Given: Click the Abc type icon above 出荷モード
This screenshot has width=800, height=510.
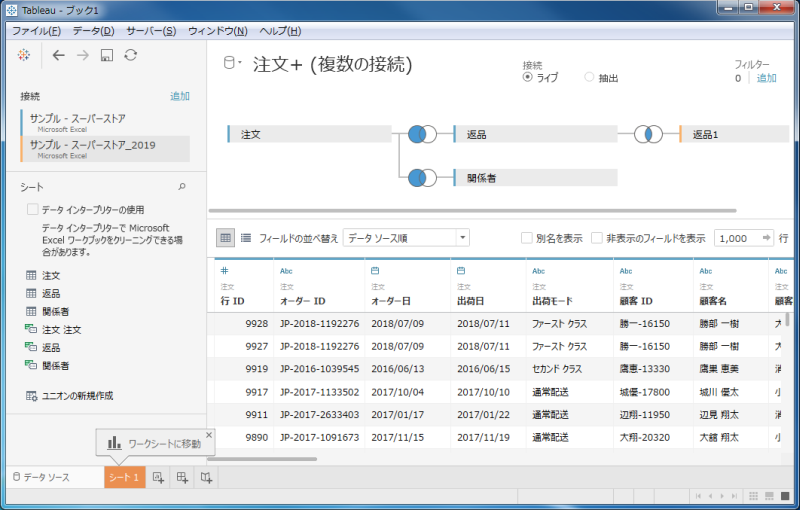Looking at the screenshot, I should click(x=539, y=271).
